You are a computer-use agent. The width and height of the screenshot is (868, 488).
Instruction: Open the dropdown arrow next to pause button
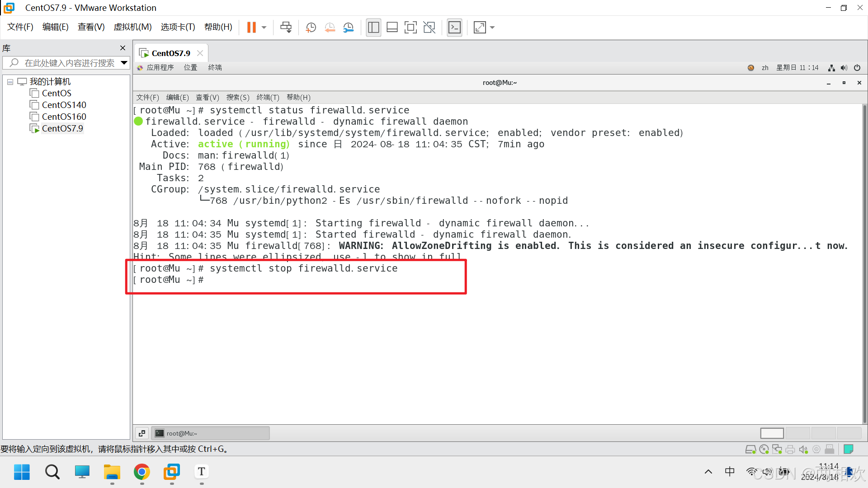pyautogui.click(x=264, y=28)
